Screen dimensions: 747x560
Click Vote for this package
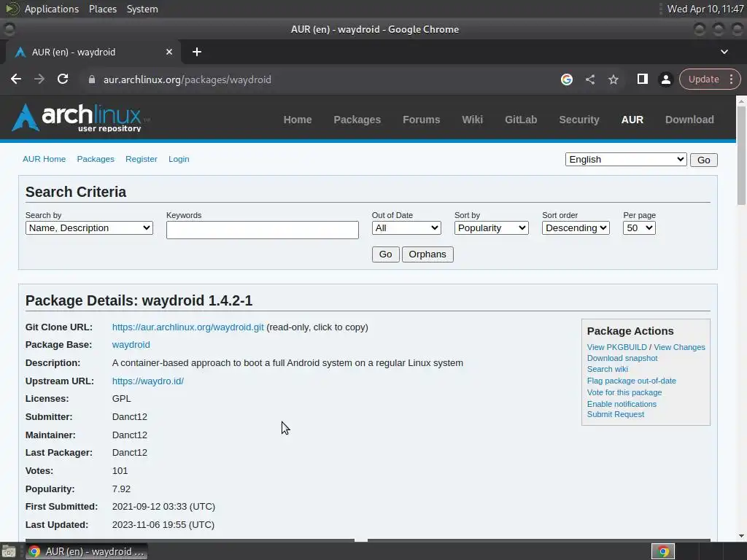[x=624, y=392]
